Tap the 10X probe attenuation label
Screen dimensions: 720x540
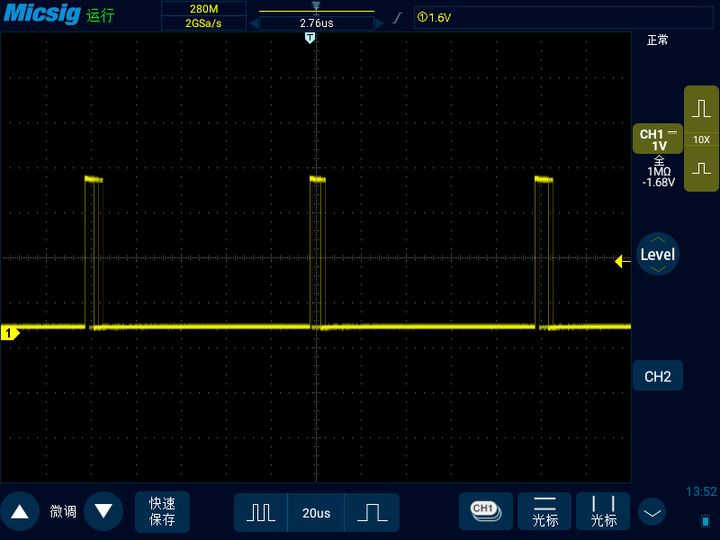point(701,140)
